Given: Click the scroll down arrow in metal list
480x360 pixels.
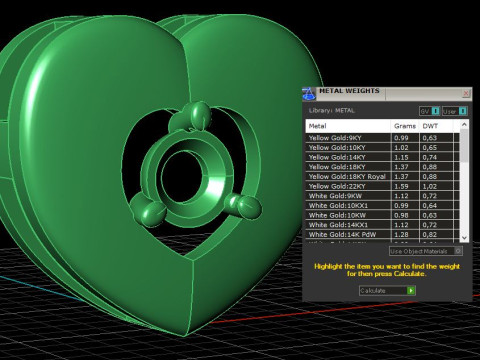Looking at the screenshot, I should (464, 238).
